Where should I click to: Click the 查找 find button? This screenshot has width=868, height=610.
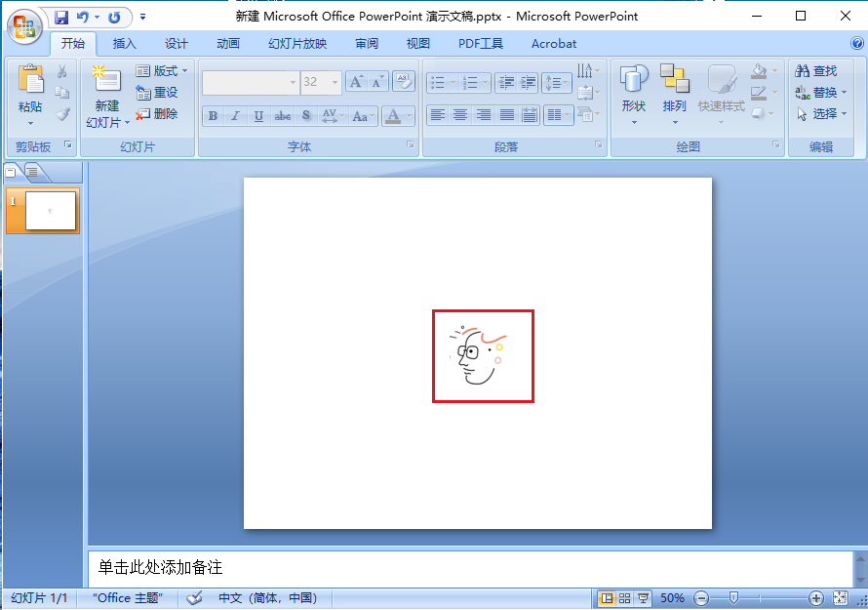coord(816,71)
